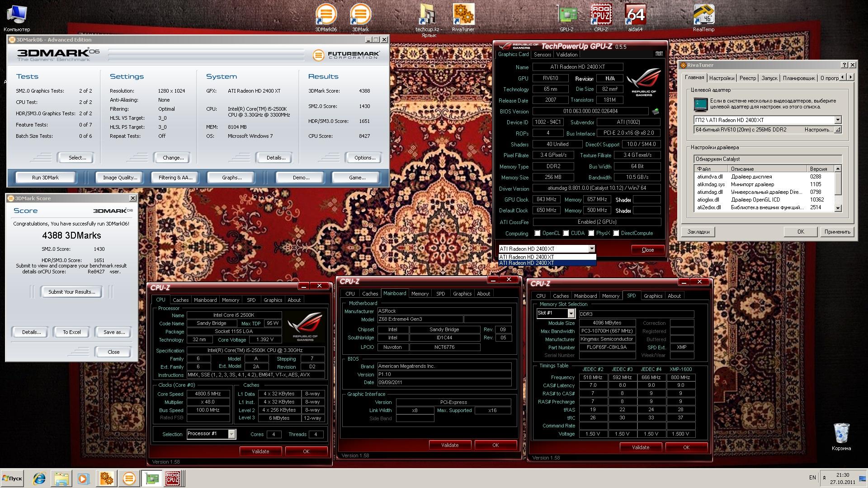Click Image Quality... button in 3DMark06
The height and width of the screenshot is (488, 868).
(120, 178)
